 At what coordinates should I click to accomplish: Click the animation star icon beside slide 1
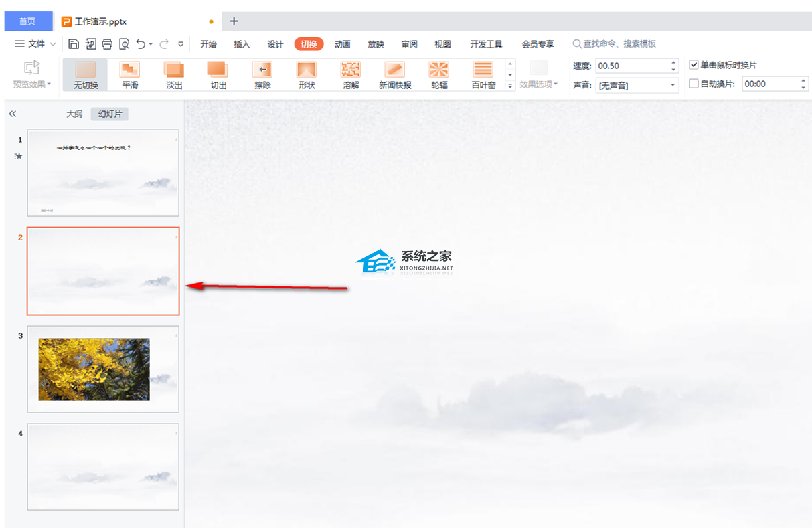point(19,156)
